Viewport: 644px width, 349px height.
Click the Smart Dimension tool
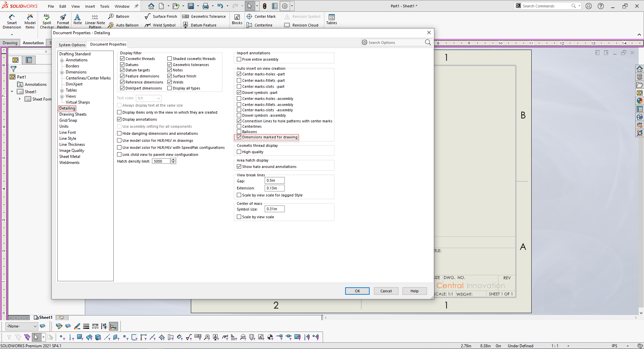click(12, 21)
